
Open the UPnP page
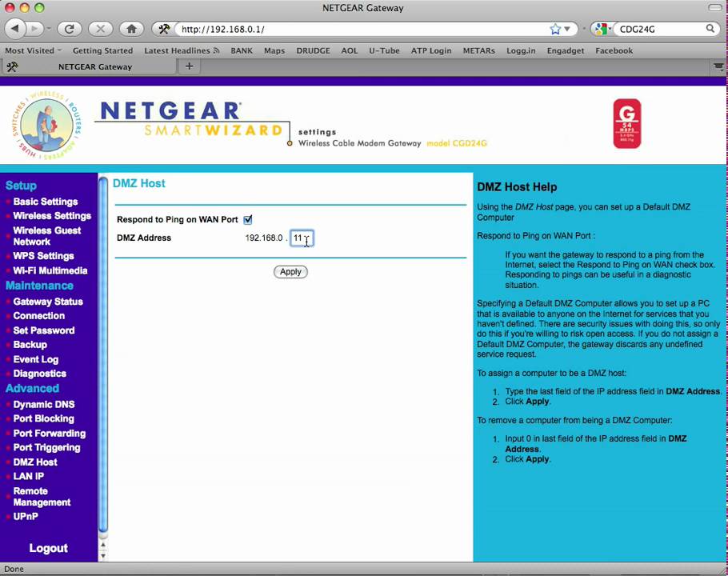(x=26, y=516)
